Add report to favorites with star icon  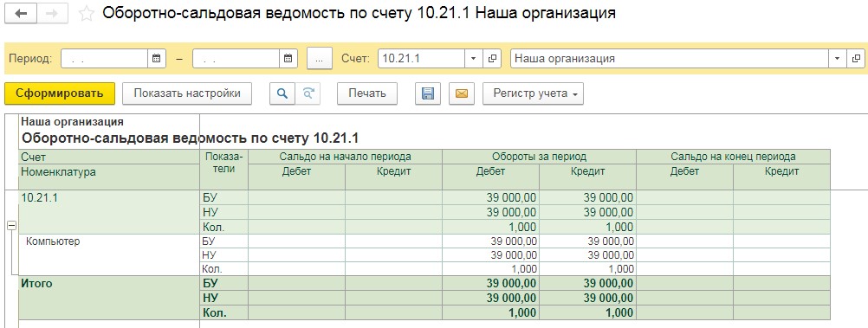pos(86,14)
